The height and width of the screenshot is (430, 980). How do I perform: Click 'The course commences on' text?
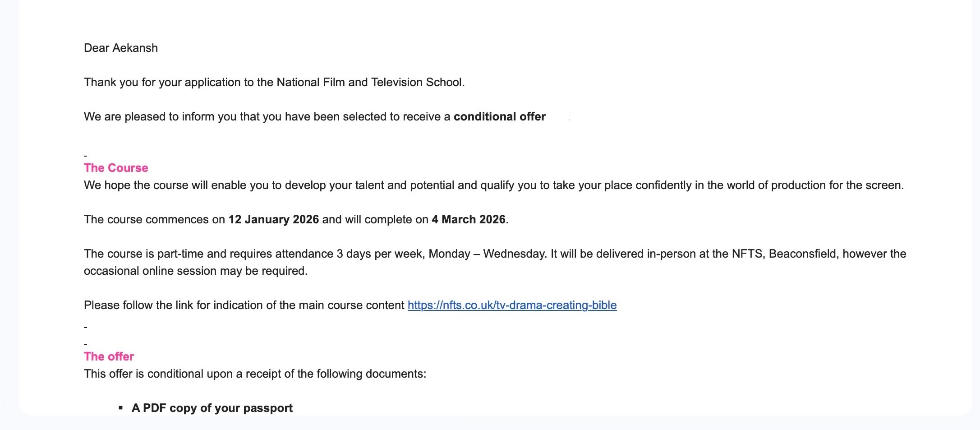click(154, 220)
